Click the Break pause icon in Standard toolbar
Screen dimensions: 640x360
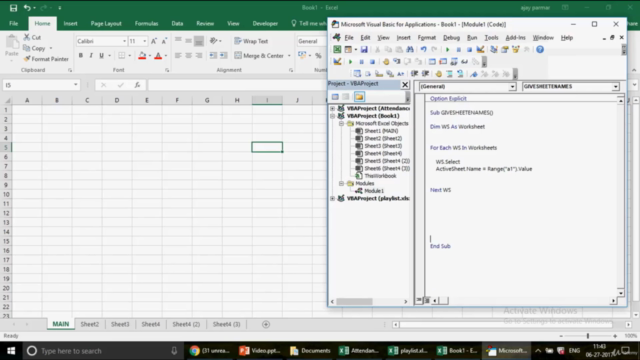458,49
